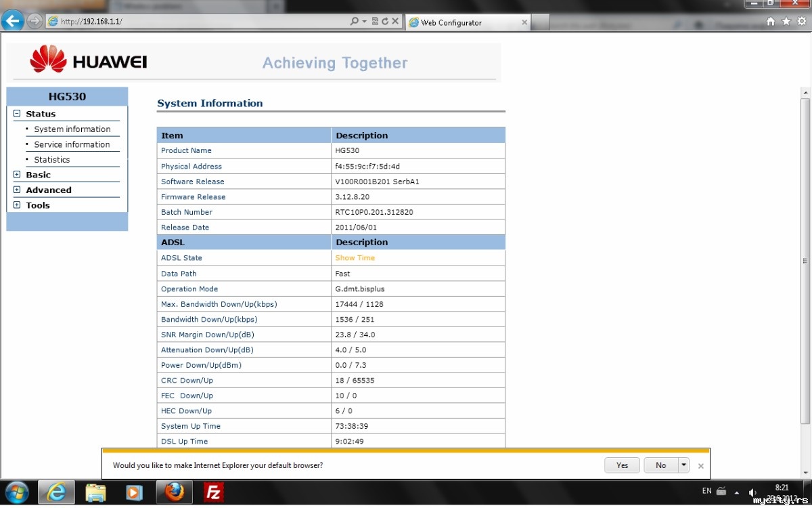Open the keyboard icon in system tray

pos(721,492)
